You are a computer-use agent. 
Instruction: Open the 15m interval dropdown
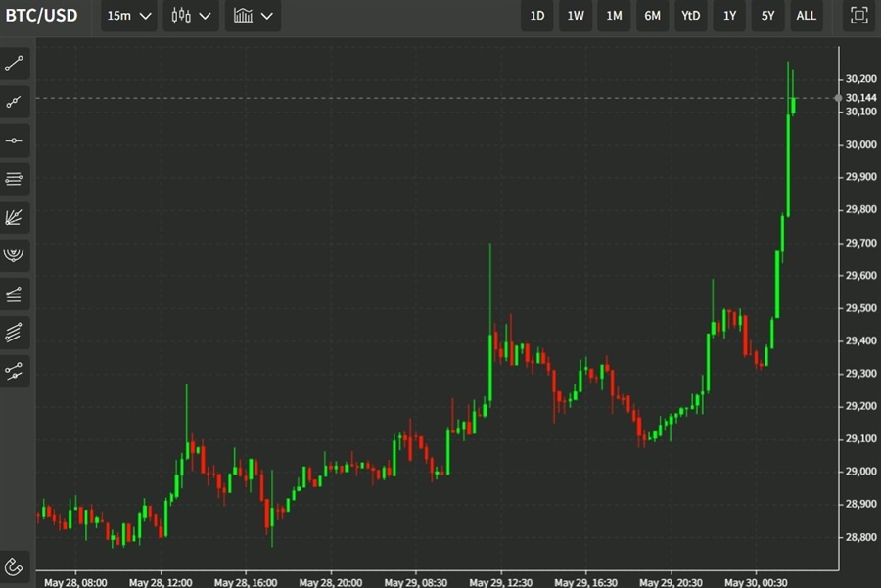click(129, 16)
